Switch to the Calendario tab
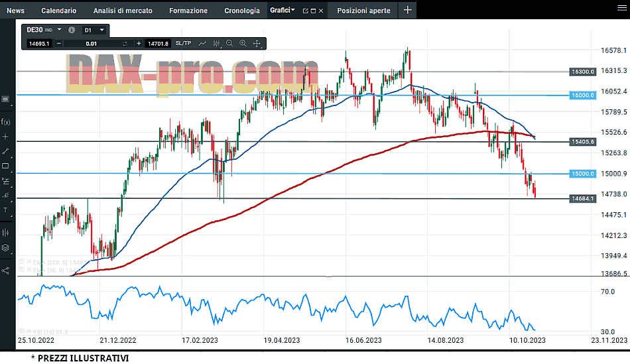Viewport: 630px width, 364px height. [58, 11]
